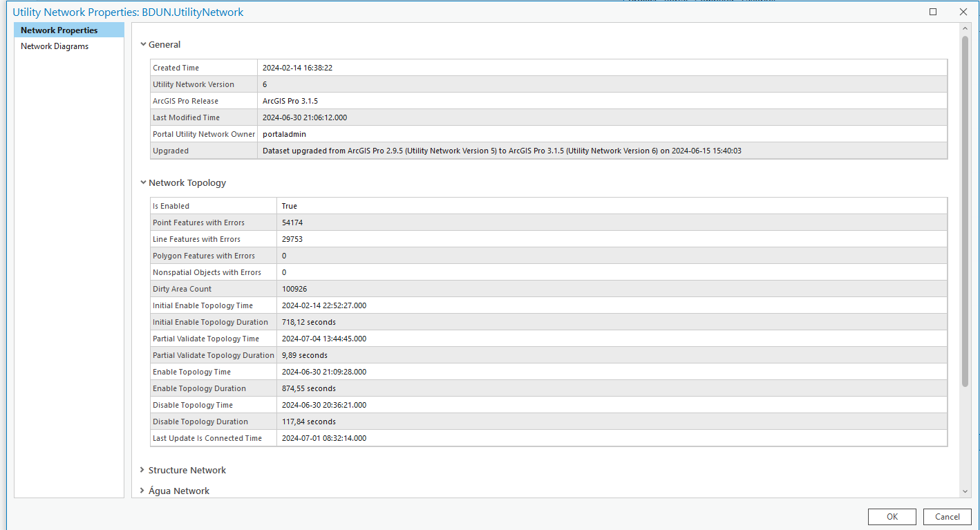Screen dimensions: 980x530
Task: Select the ArcGIS Pro 3.1.5 release value
Action: tap(290, 101)
